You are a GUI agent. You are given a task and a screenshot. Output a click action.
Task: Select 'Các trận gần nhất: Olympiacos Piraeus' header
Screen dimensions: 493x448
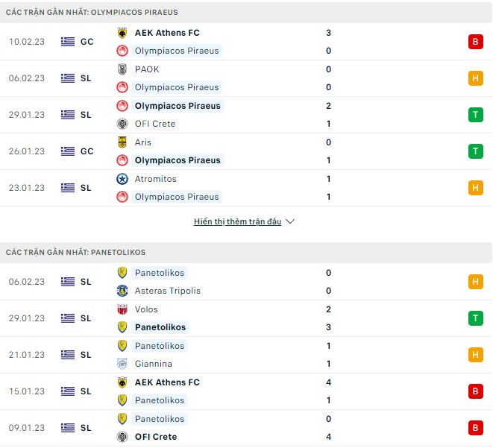coord(92,13)
